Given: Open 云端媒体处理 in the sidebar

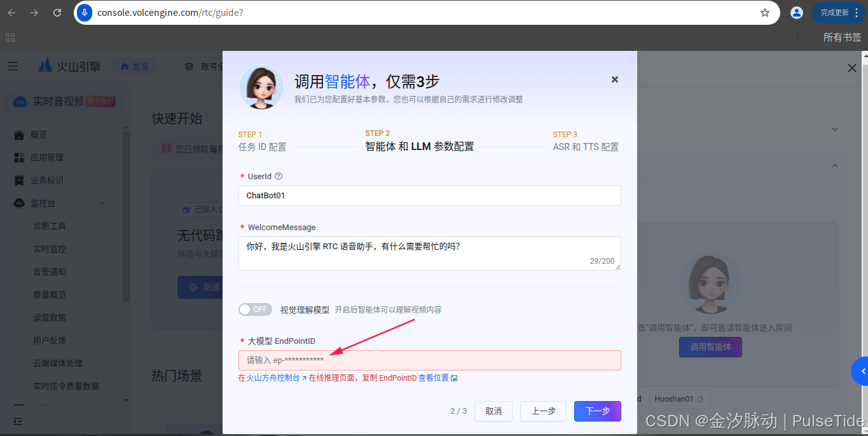Looking at the screenshot, I should 58,364.
